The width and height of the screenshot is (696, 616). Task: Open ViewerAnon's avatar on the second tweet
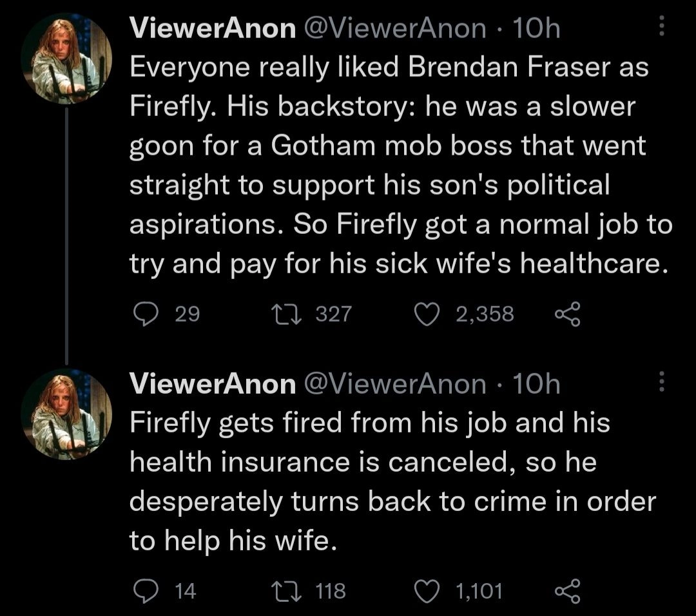[66, 414]
